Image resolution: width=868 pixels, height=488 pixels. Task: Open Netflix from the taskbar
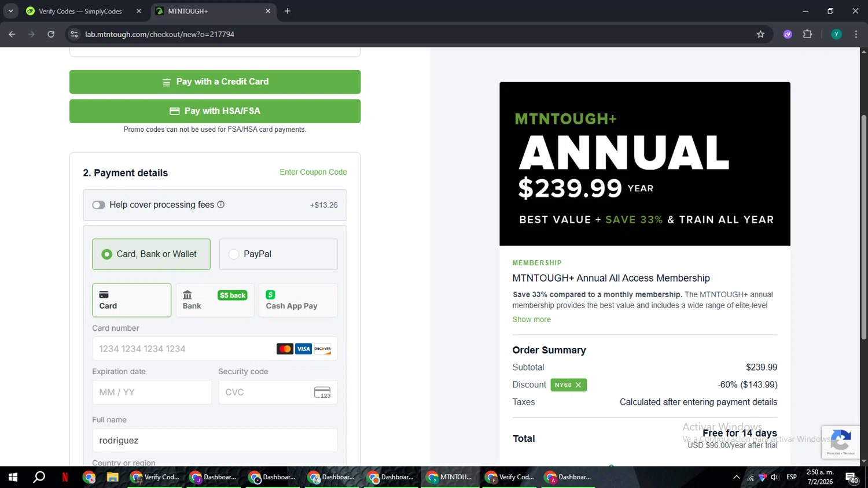tap(65, 477)
